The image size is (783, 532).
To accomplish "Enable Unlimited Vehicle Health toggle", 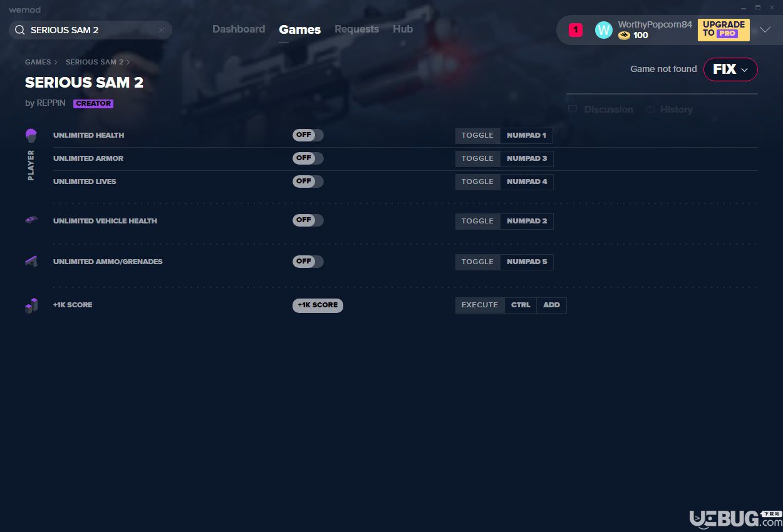I will [x=308, y=220].
